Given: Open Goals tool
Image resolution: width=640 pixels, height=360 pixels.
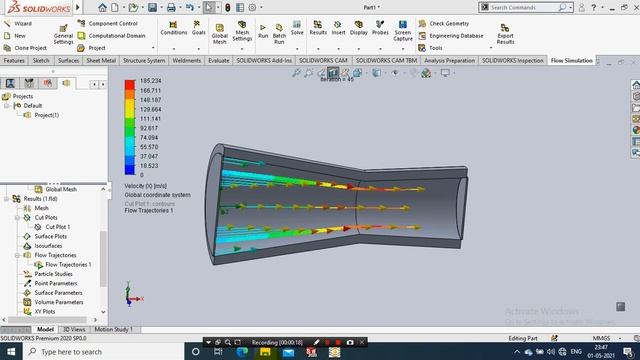Looking at the screenshot, I should point(198,28).
